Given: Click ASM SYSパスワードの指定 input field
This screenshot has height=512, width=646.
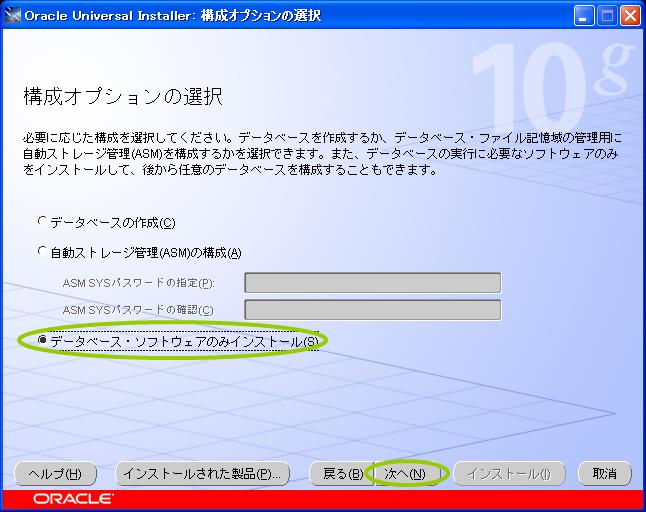Looking at the screenshot, I should (372, 283).
